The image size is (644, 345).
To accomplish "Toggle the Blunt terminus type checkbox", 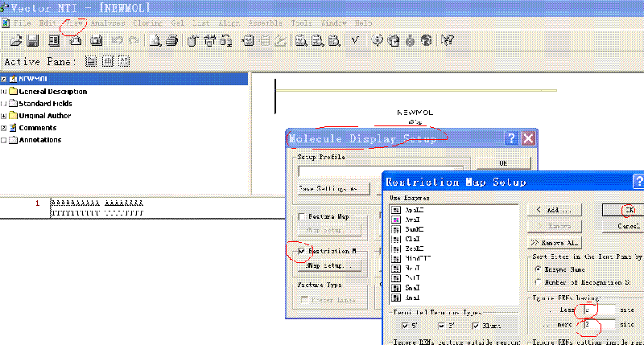I will (x=476, y=326).
